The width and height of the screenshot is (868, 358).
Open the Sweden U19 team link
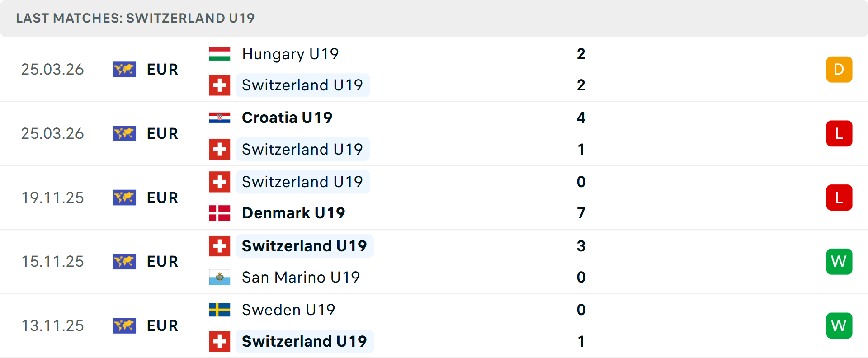pos(288,310)
